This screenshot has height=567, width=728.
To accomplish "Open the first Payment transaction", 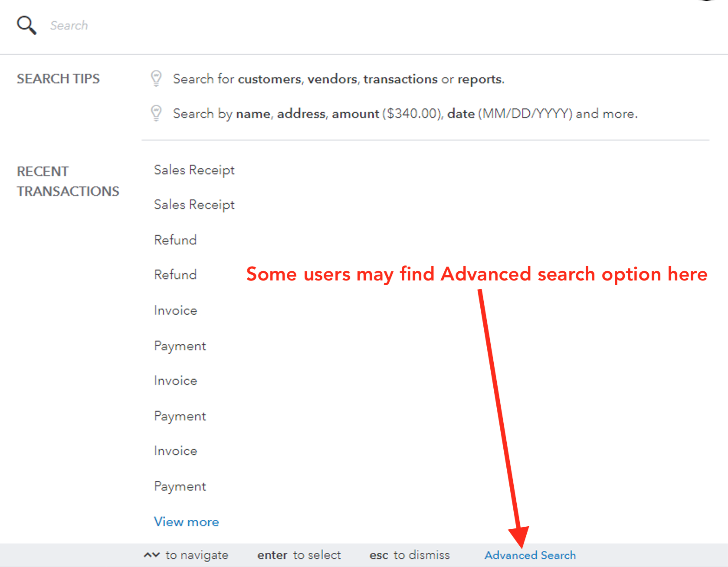I will pos(180,346).
